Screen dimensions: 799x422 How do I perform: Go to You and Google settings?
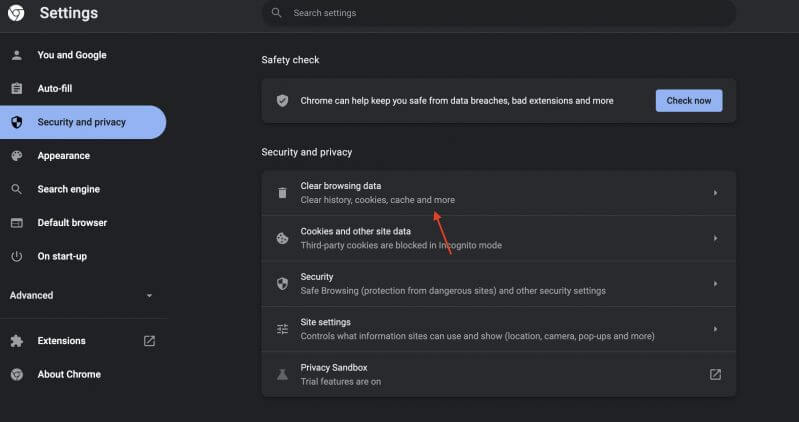(x=72, y=55)
